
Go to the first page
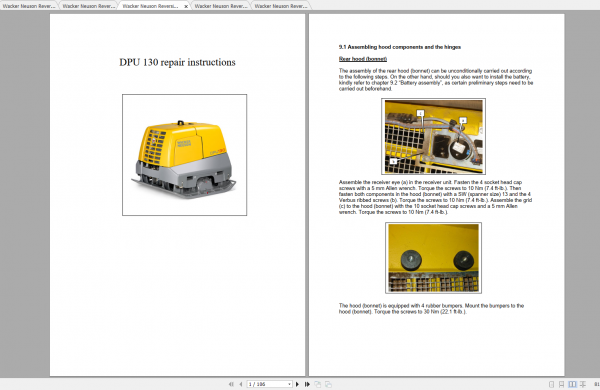231,384
